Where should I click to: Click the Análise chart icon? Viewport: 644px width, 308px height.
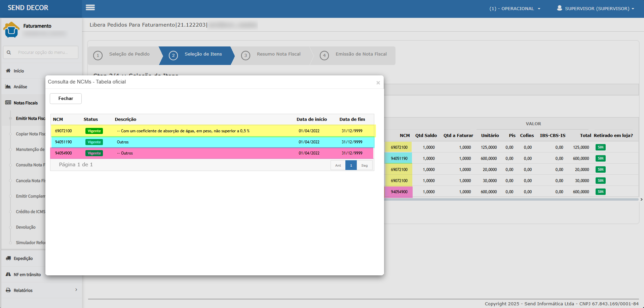point(8,87)
